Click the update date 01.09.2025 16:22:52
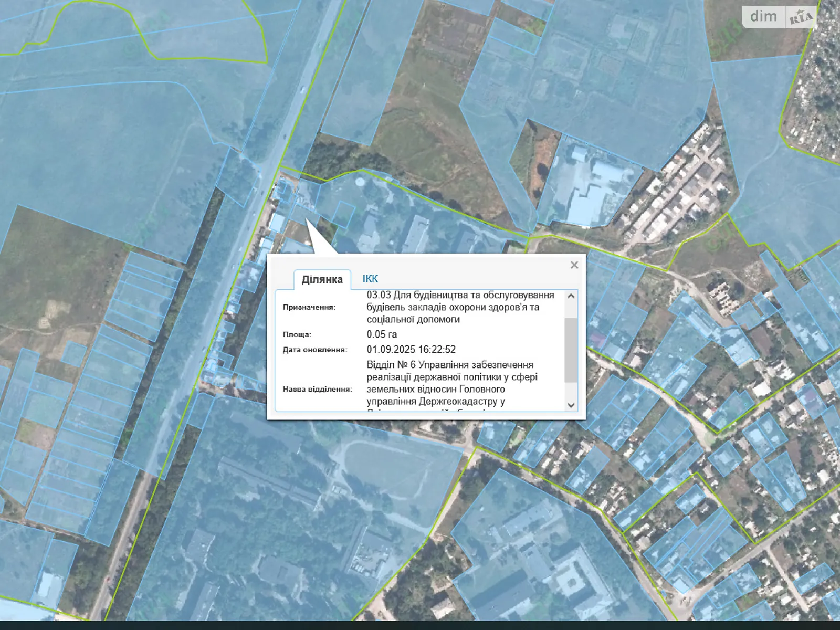Image resolution: width=840 pixels, height=630 pixels. (x=411, y=350)
